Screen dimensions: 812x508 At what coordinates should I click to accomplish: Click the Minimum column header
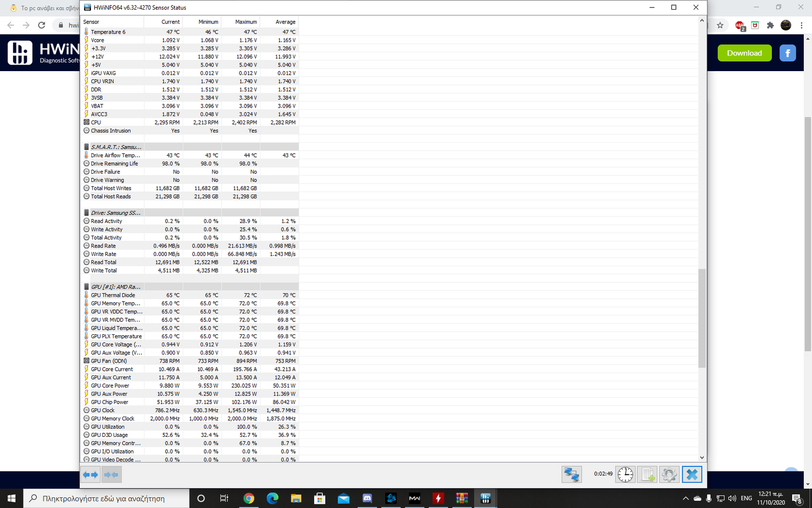point(202,22)
